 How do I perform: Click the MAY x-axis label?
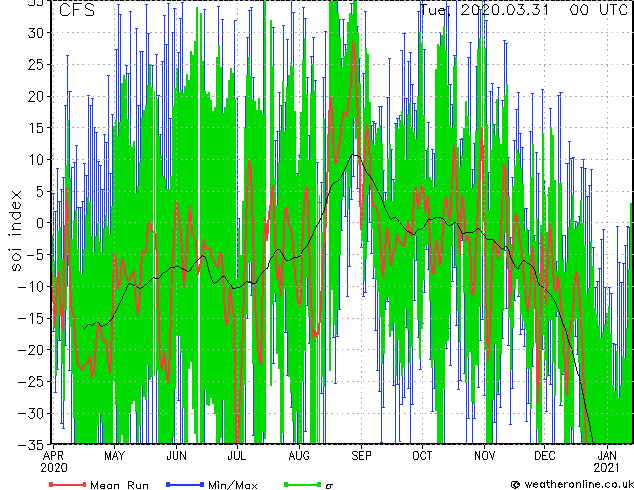coord(114,456)
